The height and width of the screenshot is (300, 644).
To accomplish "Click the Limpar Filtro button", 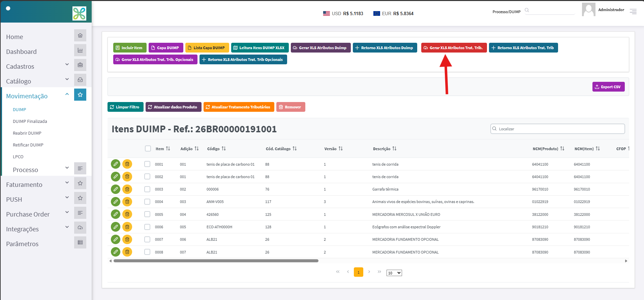I will [125, 107].
